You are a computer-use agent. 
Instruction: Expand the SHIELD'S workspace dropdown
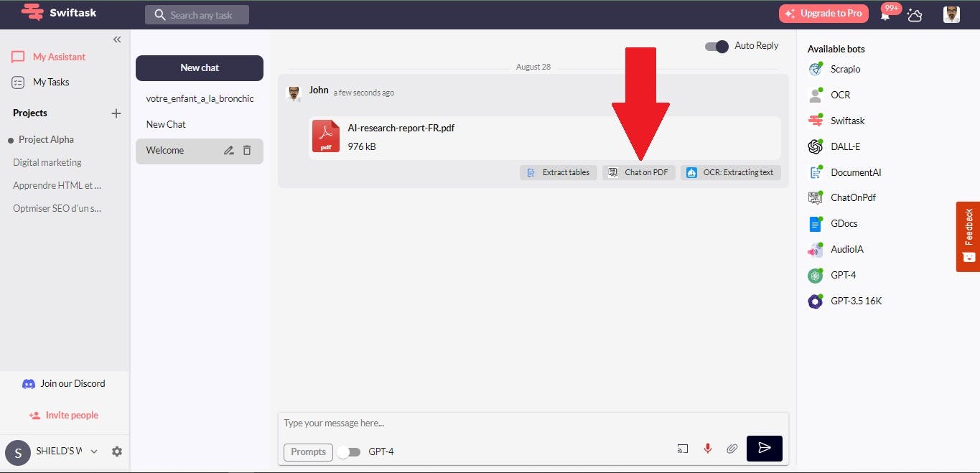pos(94,452)
